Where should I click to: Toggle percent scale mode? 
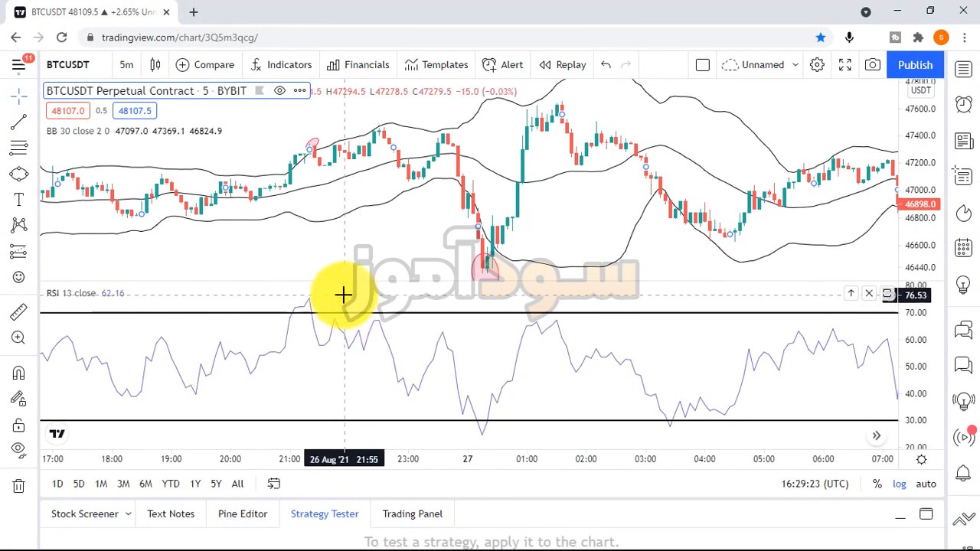coord(877,484)
